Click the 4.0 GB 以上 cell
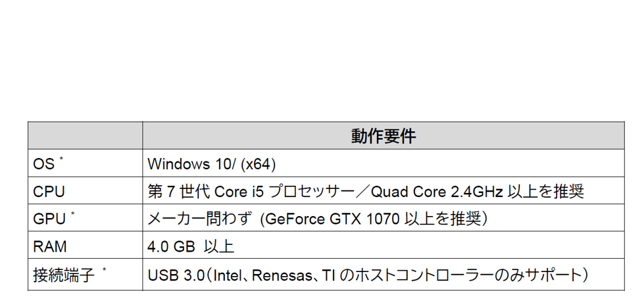The width and height of the screenshot is (644, 305). point(384,246)
